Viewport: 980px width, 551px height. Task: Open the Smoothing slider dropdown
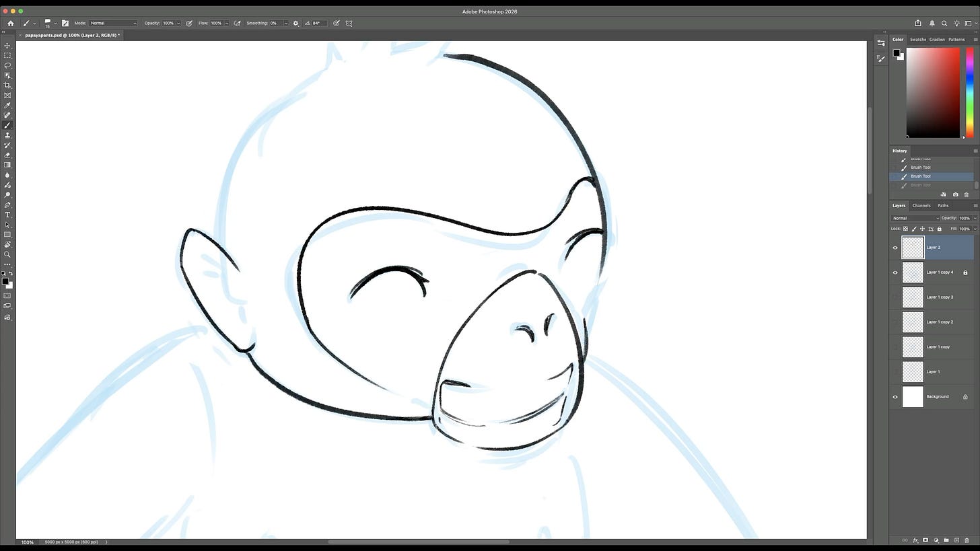[286, 23]
